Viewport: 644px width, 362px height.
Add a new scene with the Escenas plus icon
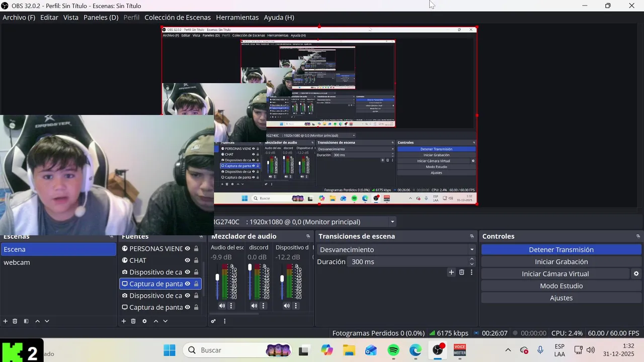6,321
